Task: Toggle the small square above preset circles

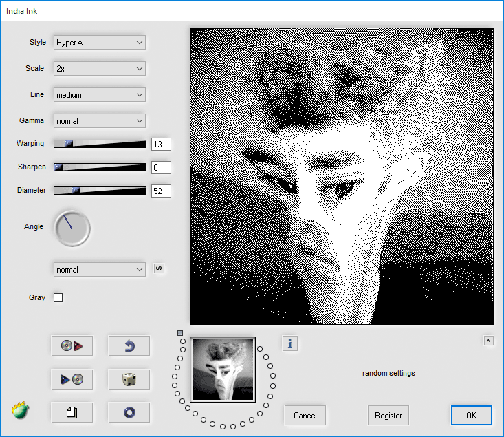Action: click(180, 333)
